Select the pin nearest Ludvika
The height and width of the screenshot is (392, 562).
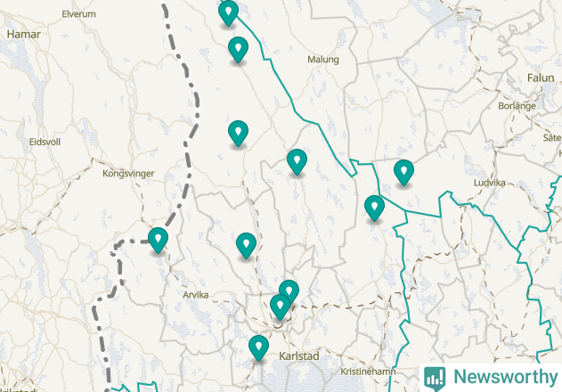click(x=404, y=173)
